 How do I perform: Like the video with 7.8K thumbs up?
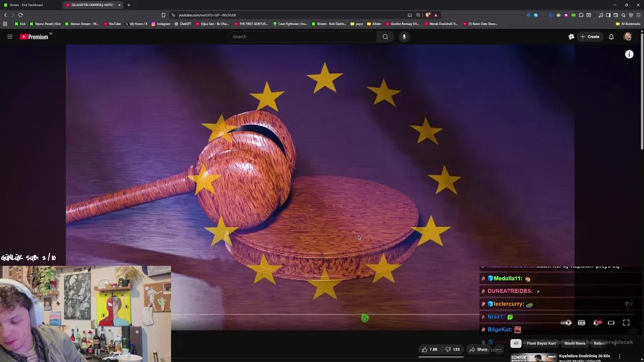[x=430, y=349]
